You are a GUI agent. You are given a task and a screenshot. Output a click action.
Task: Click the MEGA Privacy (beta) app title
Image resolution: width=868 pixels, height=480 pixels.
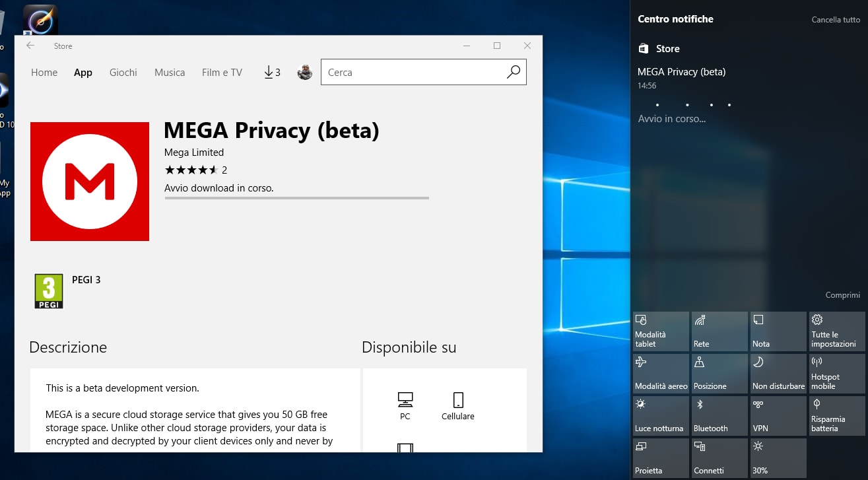pyautogui.click(x=271, y=131)
